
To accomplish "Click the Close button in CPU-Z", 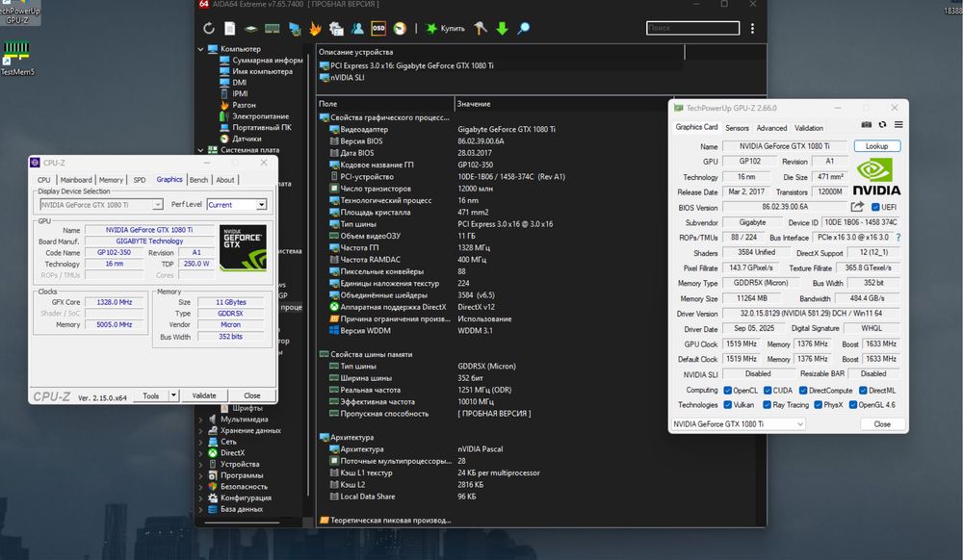I will tap(251, 395).
